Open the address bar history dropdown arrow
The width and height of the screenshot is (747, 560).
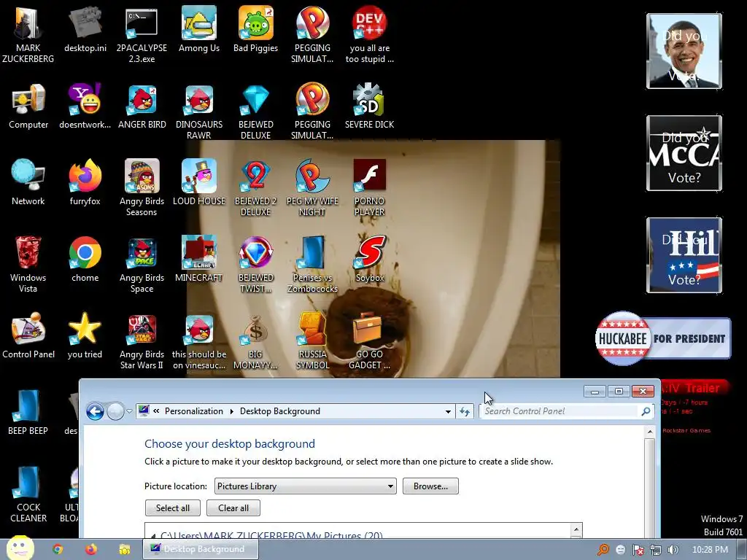448,411
